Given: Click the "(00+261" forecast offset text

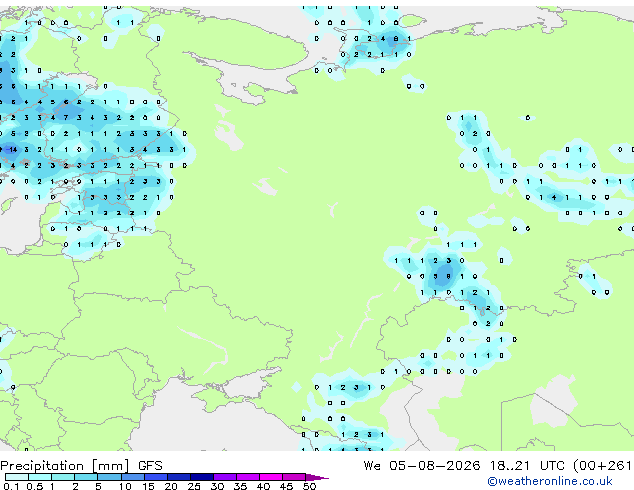Looking at the screenshot, I should pyautogui.click(x=602, y=466).
